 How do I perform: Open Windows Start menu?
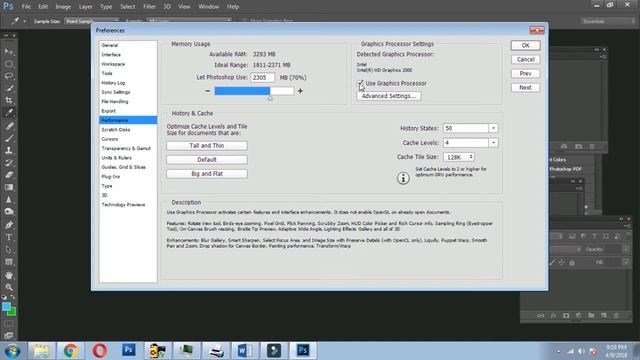coord(12,351)
